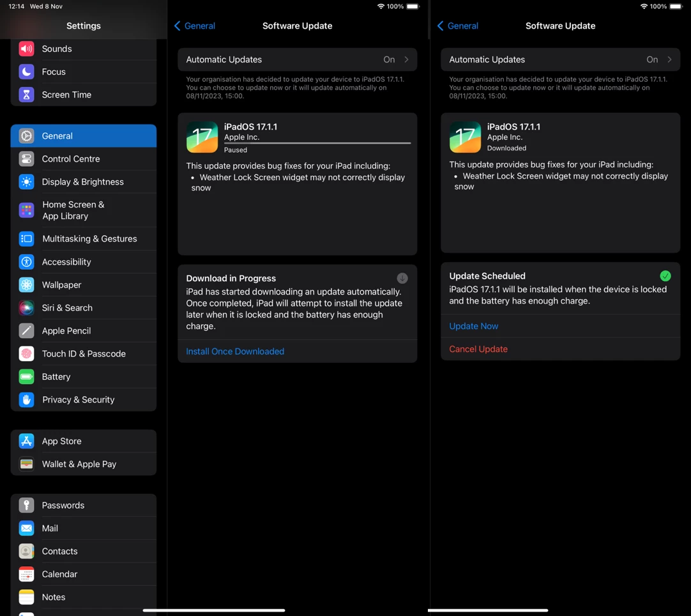Tap the download arrow icon in Download in Progress
Image resolution: width=691 pixels, height=616 pixels.
[x=402, y=278]
